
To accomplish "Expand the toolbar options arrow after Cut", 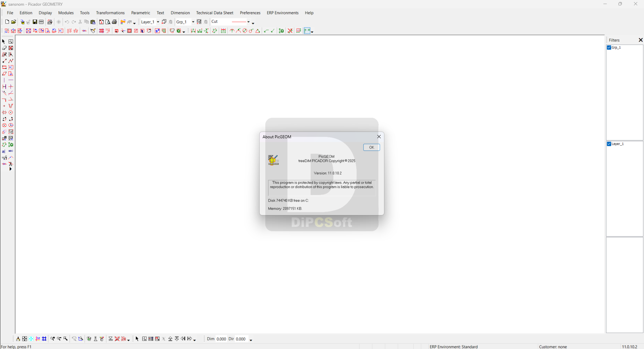I will pyautogui.click(x=253, y=23).
